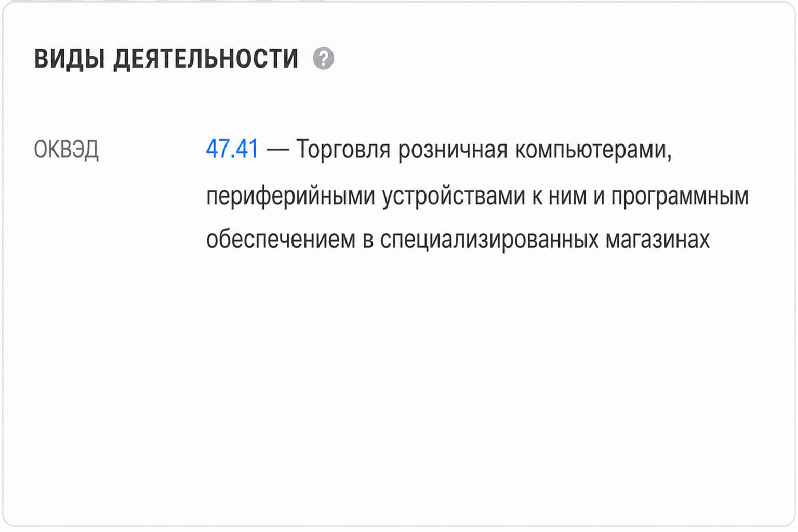The height and width of the screenshot is (532, 798).
Task: Click the digits 41 in the code link
Action: coord(246,150)
